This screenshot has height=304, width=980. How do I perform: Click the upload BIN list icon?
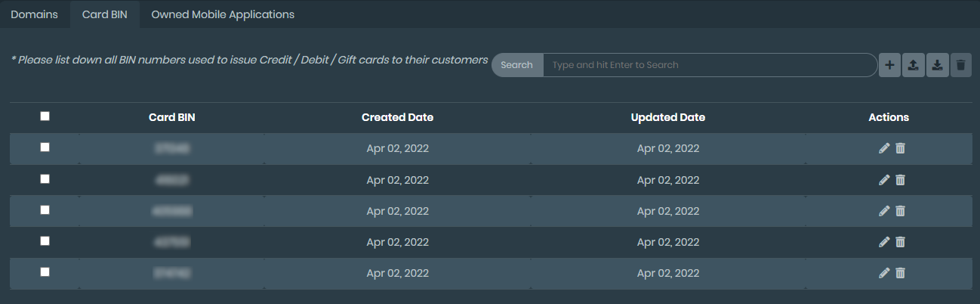pyautogui.click(x=913, y=65)
